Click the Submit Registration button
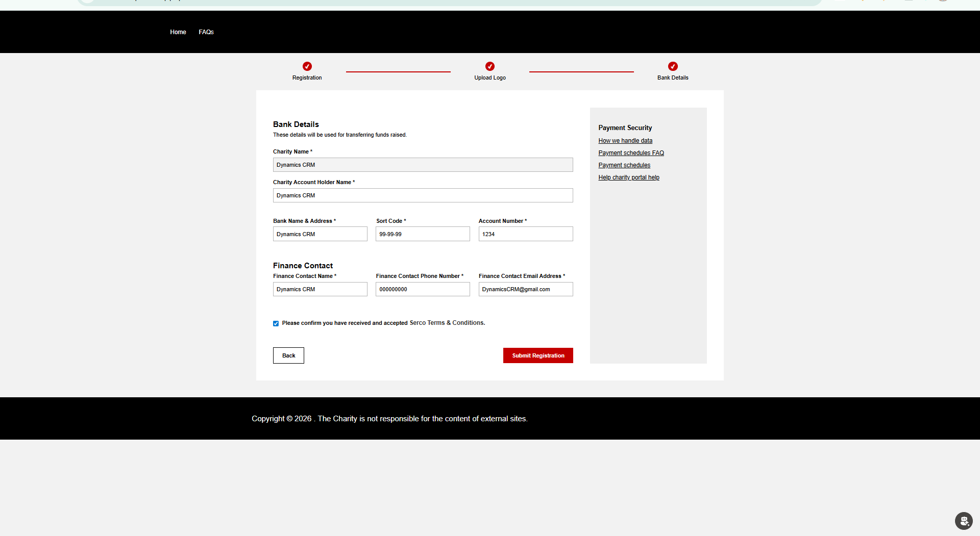This screenshot has width=980, height=536. (538, 355)
